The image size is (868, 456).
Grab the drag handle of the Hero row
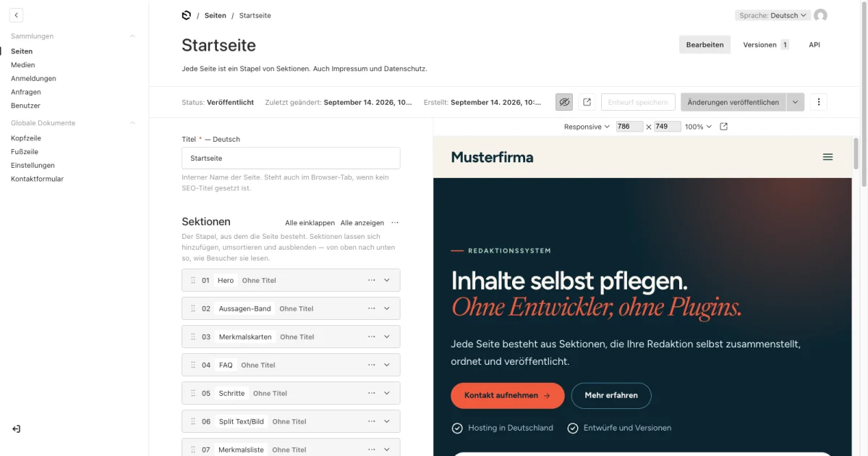tap(193, 280)
